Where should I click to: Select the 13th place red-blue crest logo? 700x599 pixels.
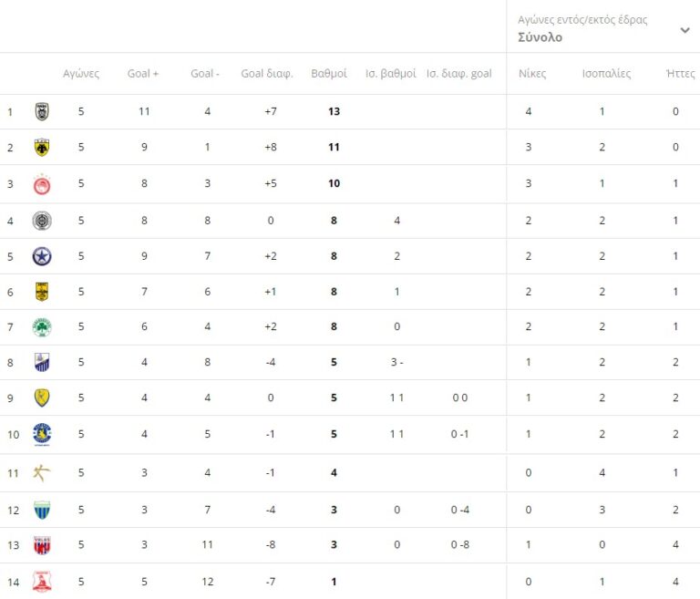[42, 545]
